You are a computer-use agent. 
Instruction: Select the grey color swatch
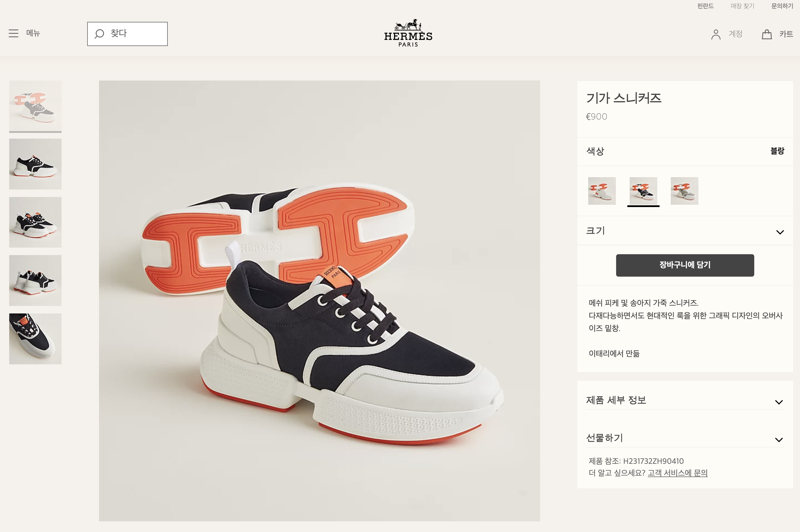[x=684, y=191]
